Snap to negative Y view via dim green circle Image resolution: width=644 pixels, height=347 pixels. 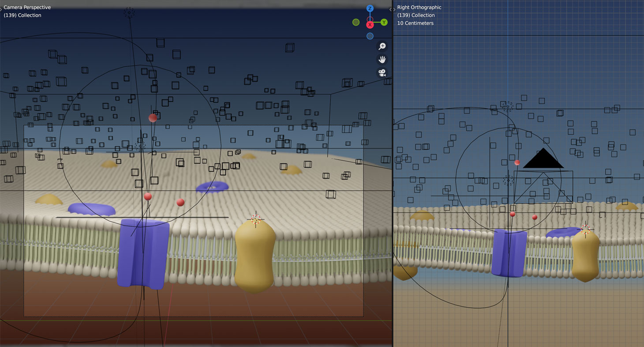[356, 22]
